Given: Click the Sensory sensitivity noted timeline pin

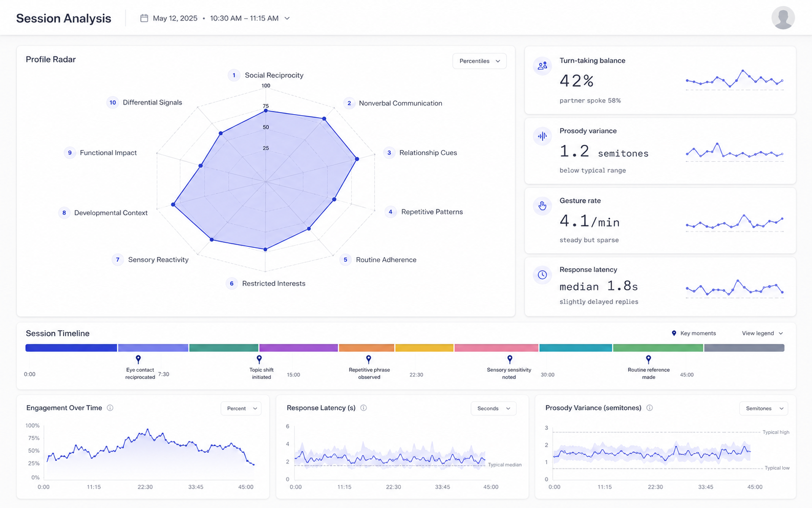Looking at the screenshot, I should click(509, 359).
